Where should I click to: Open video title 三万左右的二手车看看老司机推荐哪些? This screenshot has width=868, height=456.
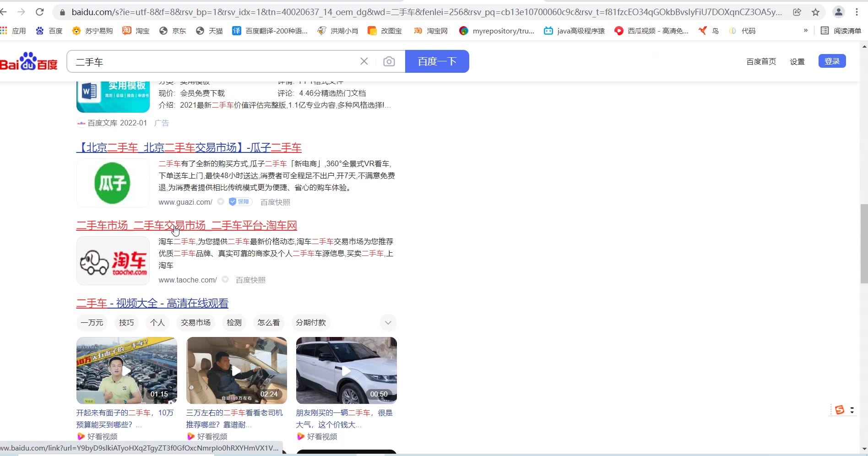pyautogui.click(x=234, y=418)
